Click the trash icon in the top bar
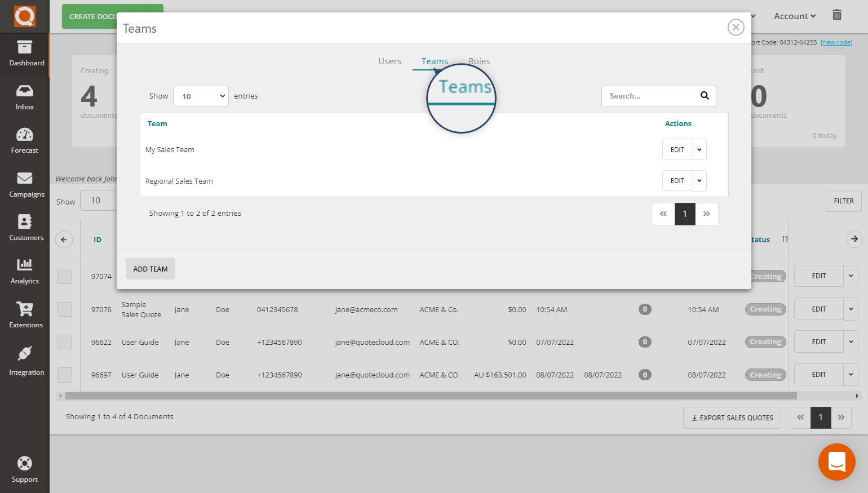Viewport: 868px width, 493px height. click(x=837, y=15)
